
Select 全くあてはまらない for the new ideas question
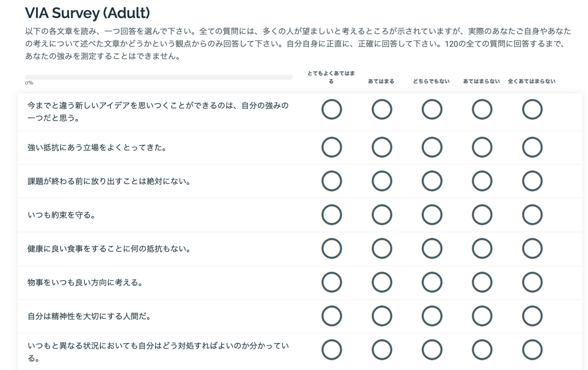point(532,109)
